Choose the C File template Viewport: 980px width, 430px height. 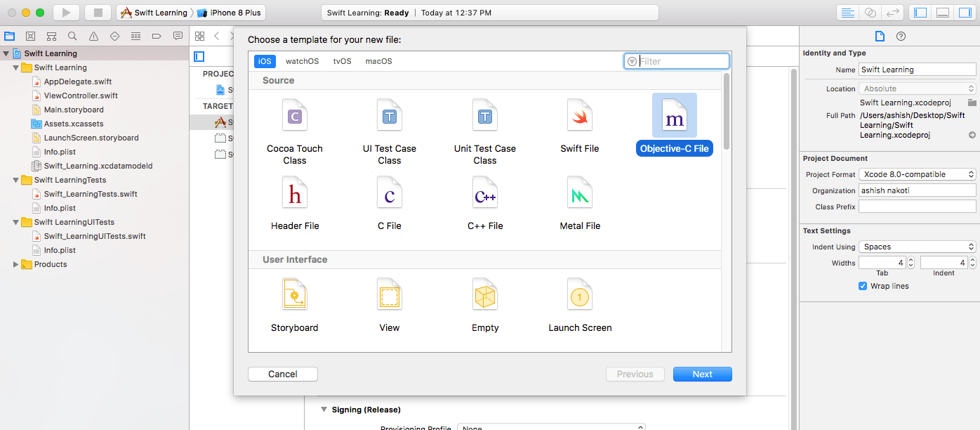click(390, 203)
